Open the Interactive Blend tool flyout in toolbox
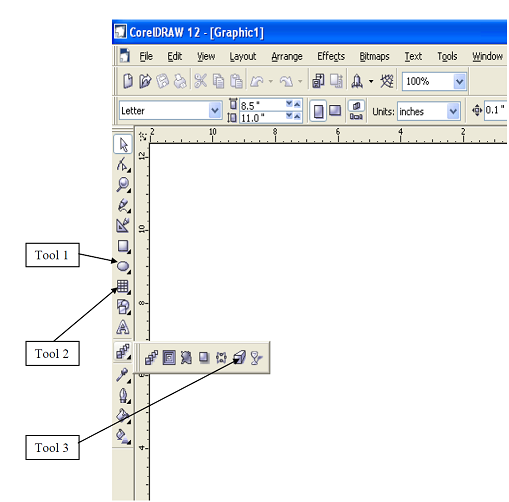509x502 pixels. 123,351
